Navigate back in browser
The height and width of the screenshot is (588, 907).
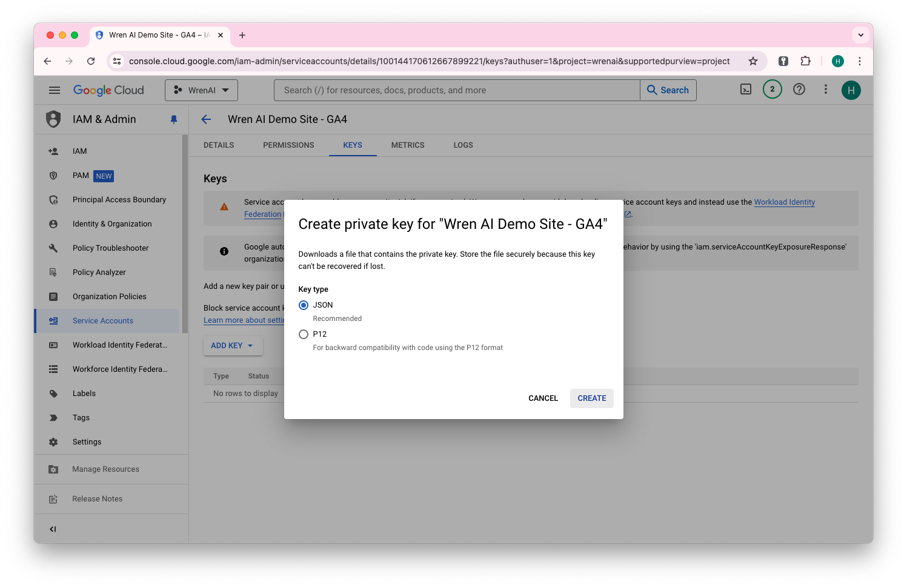(47, 61)
